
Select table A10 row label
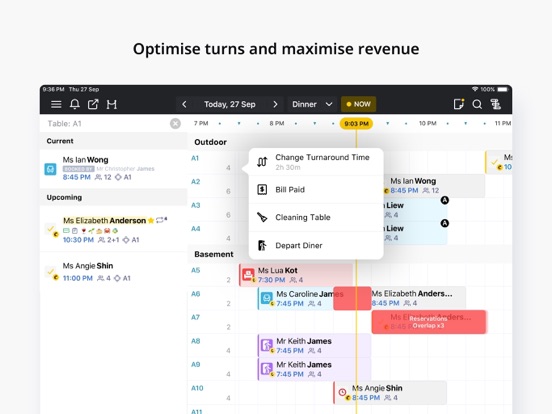[x=197, y=388]
